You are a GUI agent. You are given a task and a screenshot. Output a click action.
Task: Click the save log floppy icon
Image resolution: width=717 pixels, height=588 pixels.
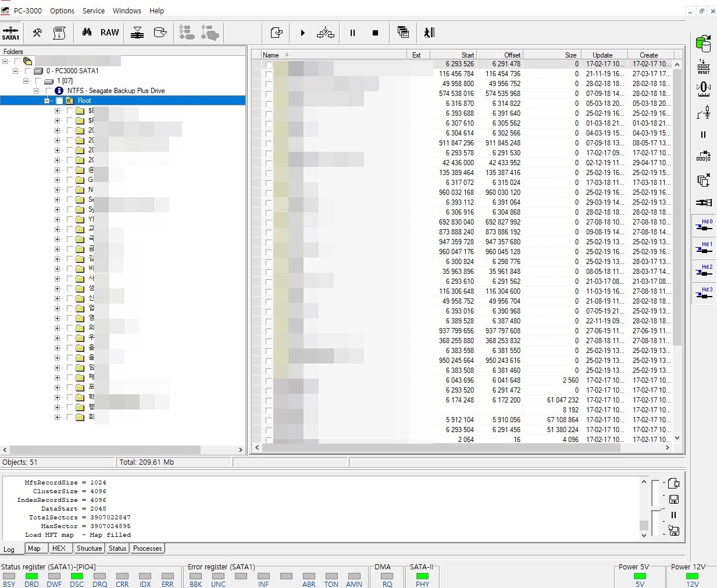click(x=673, y=499)
